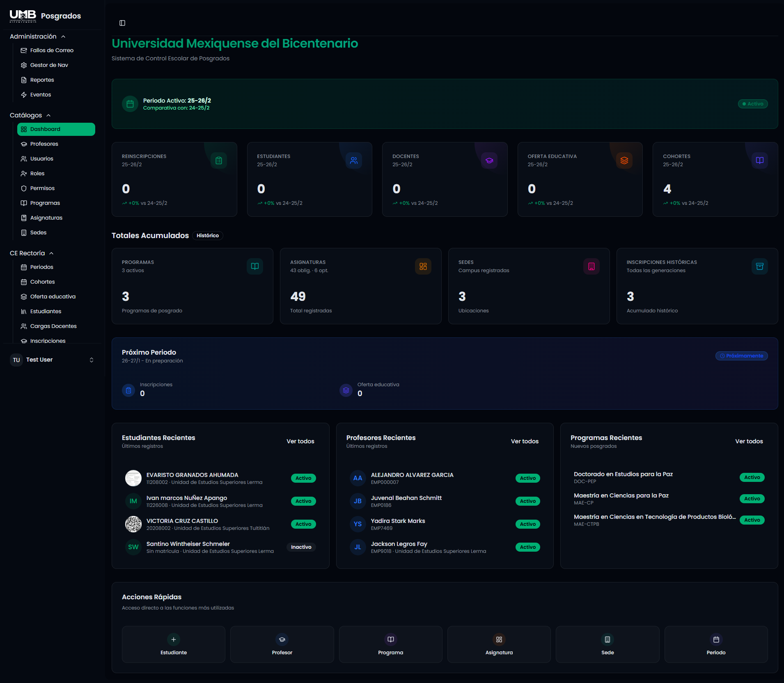Click the Sede quick action button
This screenshot has width=784, height=683.
pos(607,644)
